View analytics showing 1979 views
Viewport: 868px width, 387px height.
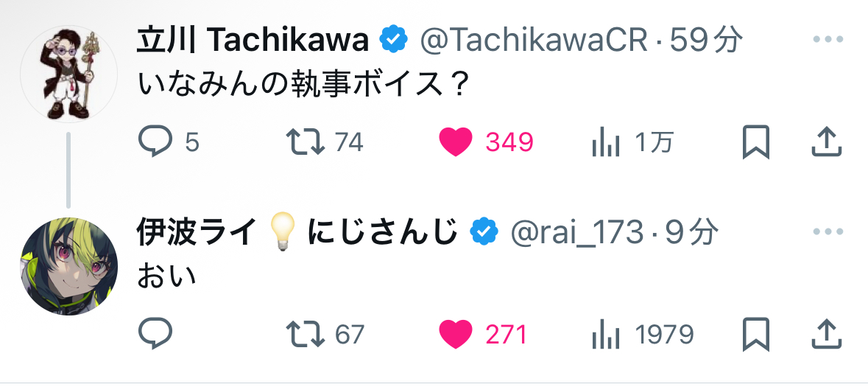tap(606, 335)
